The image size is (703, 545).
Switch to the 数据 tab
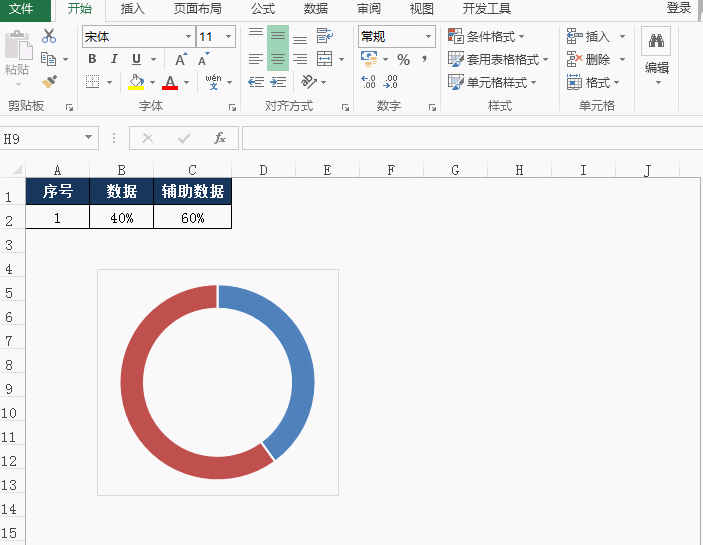point(316,9)
